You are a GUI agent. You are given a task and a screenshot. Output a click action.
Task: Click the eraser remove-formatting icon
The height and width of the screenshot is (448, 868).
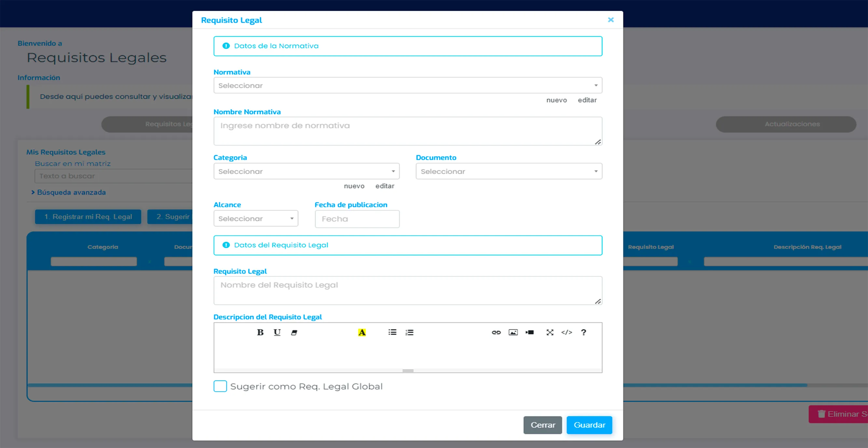coord(294,333)
